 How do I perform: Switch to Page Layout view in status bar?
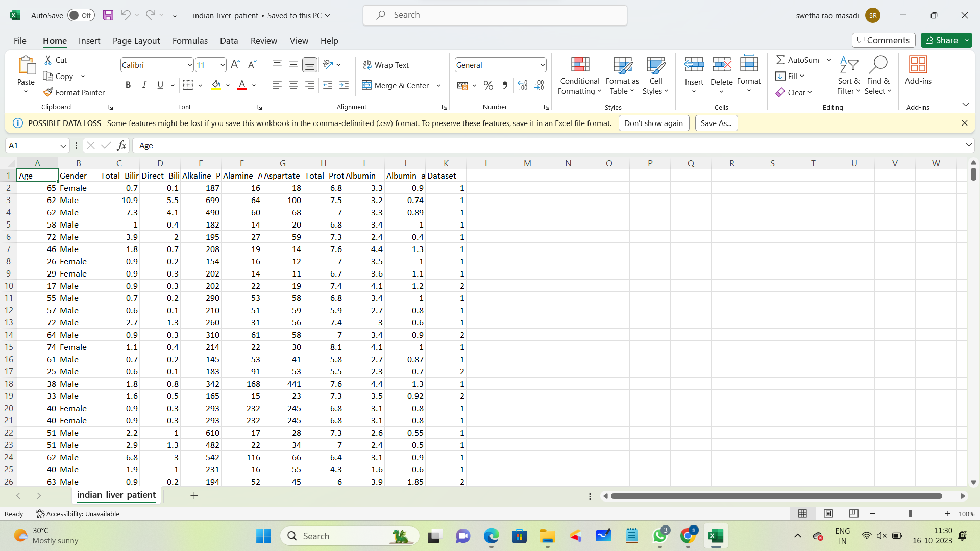tap(828, 514)
